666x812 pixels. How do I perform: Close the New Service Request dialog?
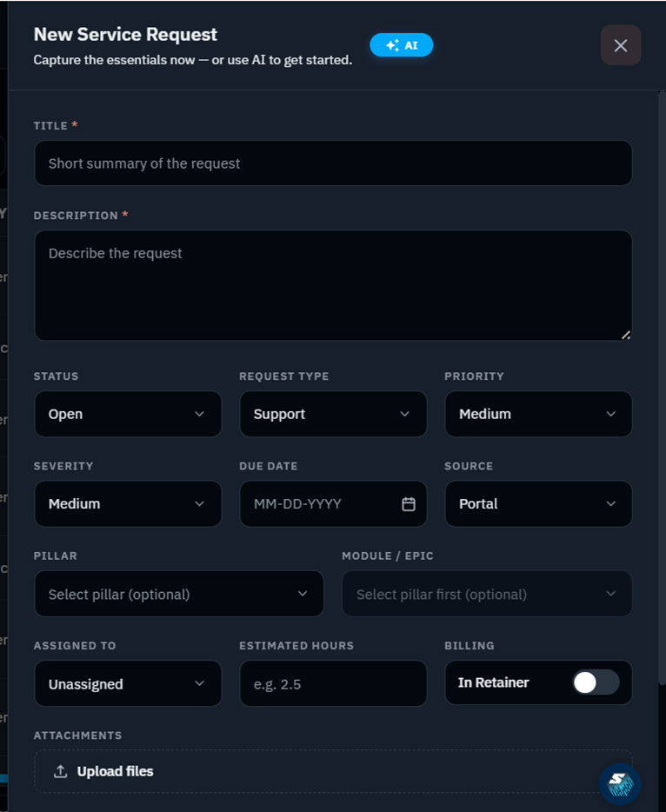pyautogui.click(x=621, y=45)
